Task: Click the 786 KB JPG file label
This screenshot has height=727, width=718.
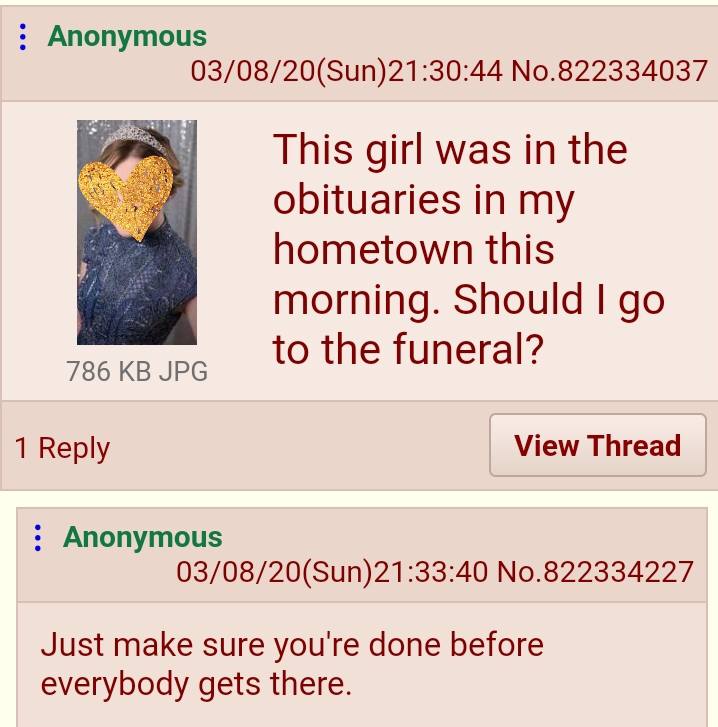Action: (137, 371)
